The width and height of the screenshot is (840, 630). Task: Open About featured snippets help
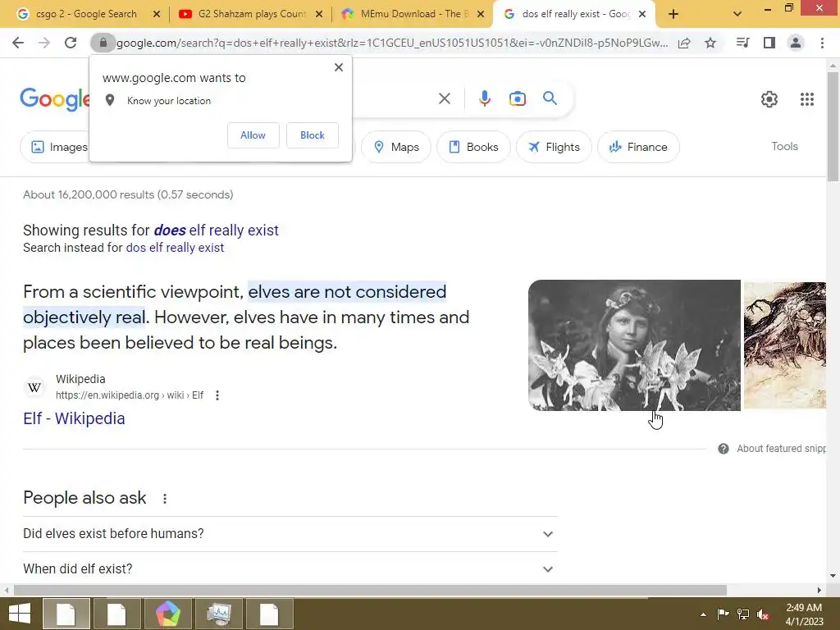(x=772, y=449)
